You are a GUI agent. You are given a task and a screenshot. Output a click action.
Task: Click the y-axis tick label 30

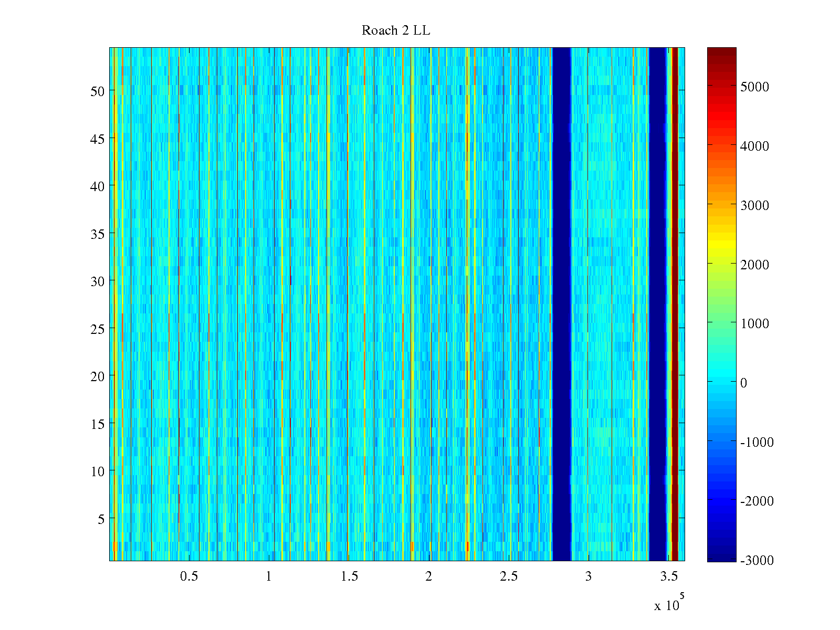pos(98,281)
